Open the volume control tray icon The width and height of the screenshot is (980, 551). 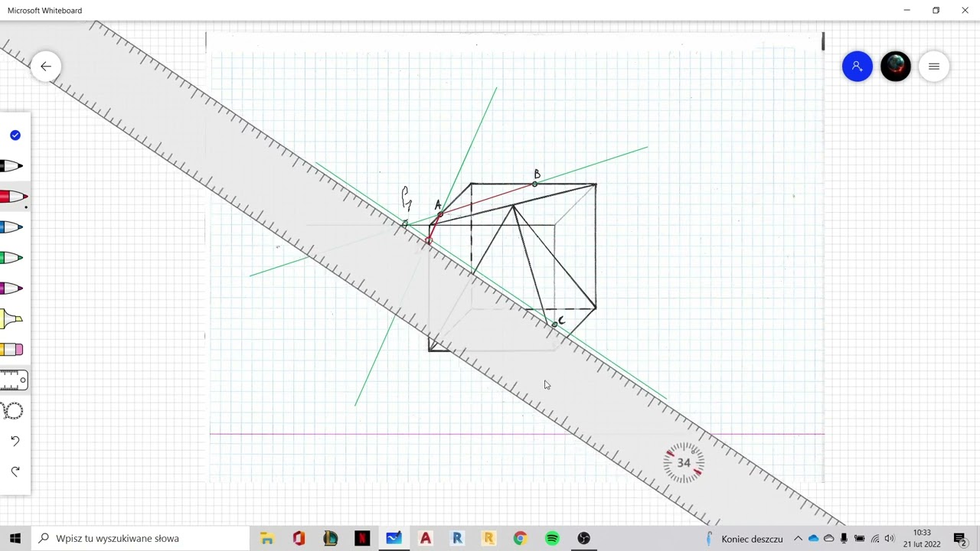[x=890, y=539]
